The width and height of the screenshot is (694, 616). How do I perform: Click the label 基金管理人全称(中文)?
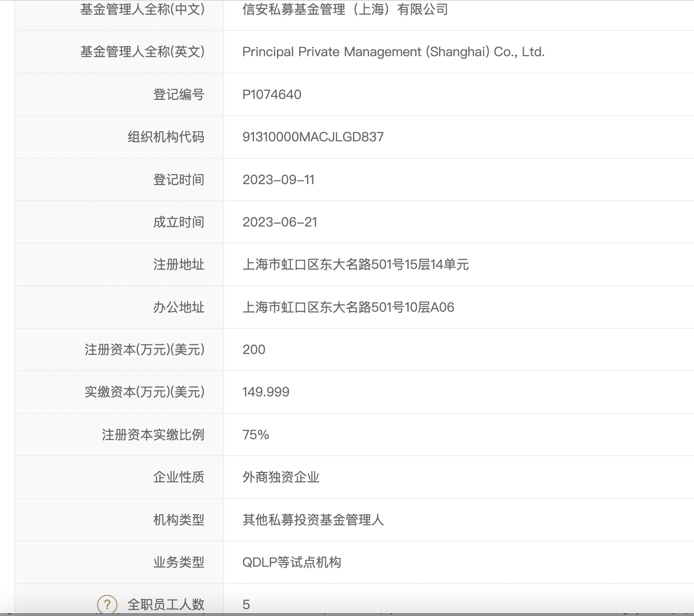click(x=142, y=9)
